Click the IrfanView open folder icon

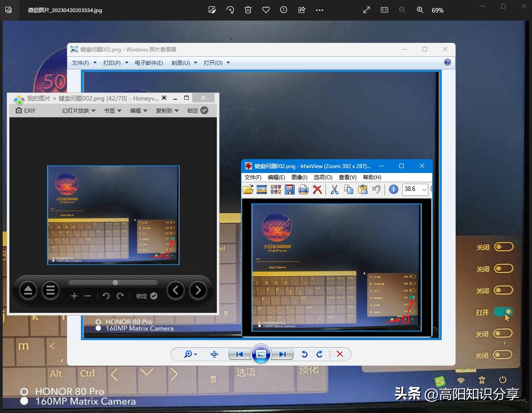click(248, 190)
